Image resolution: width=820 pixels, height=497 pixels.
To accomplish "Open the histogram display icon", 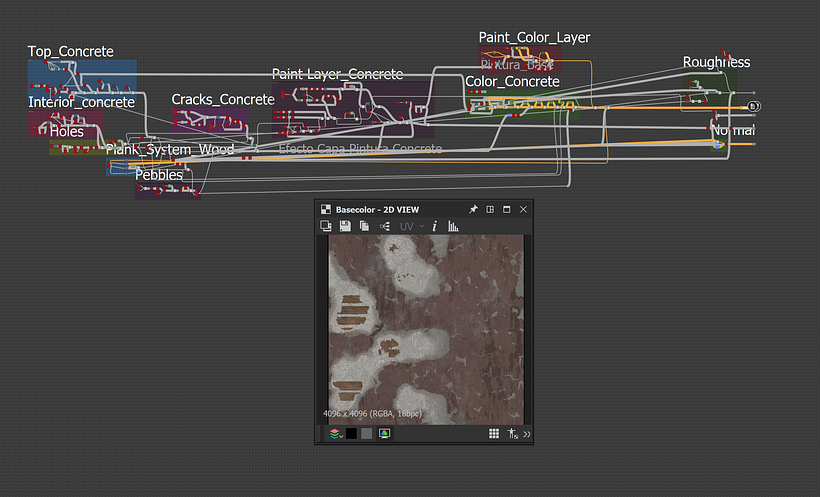I will [453, 227].
